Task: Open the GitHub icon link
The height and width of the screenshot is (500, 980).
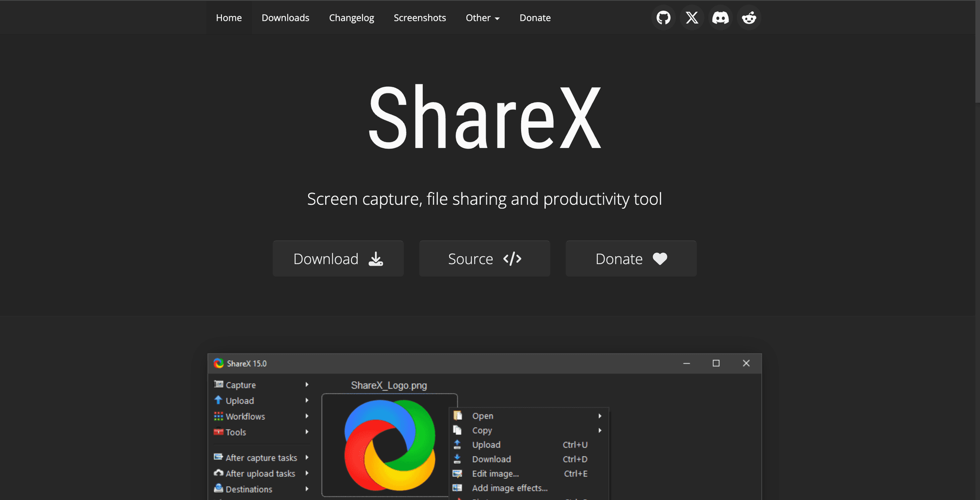Action: tap(663, 18)
